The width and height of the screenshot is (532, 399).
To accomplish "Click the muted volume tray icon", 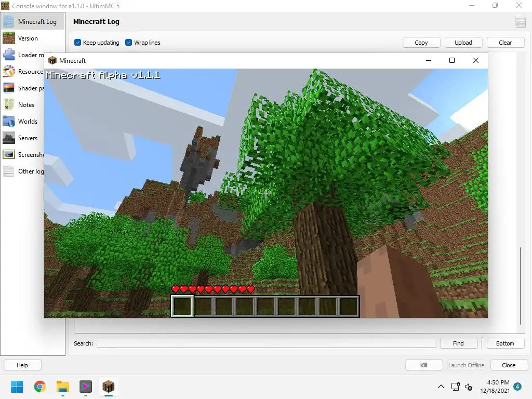I will 469,387.
